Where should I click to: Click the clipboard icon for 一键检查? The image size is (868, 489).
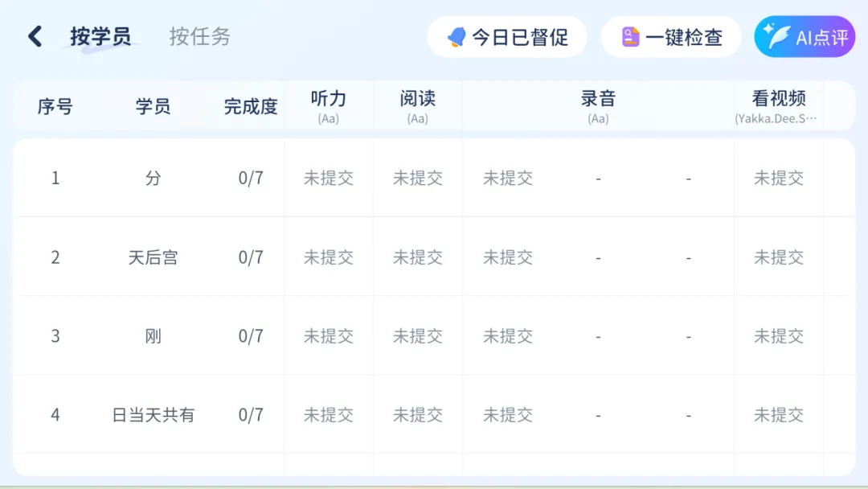[631, 37]
